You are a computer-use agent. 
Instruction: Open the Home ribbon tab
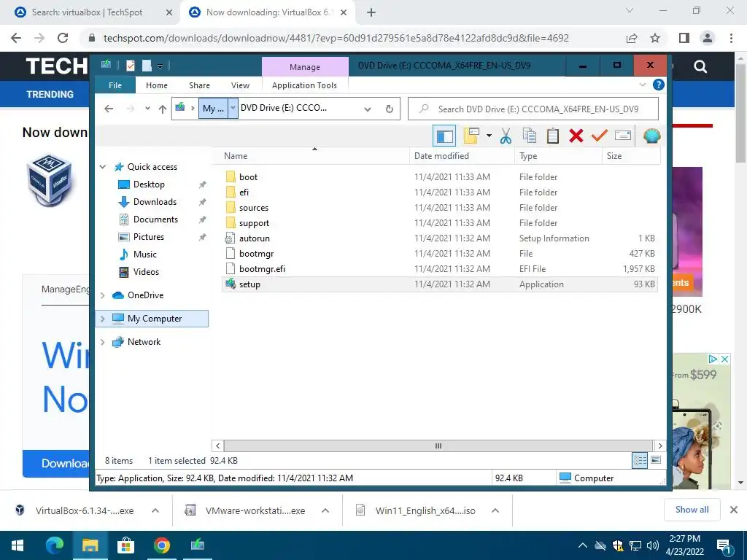click(157, 85)
